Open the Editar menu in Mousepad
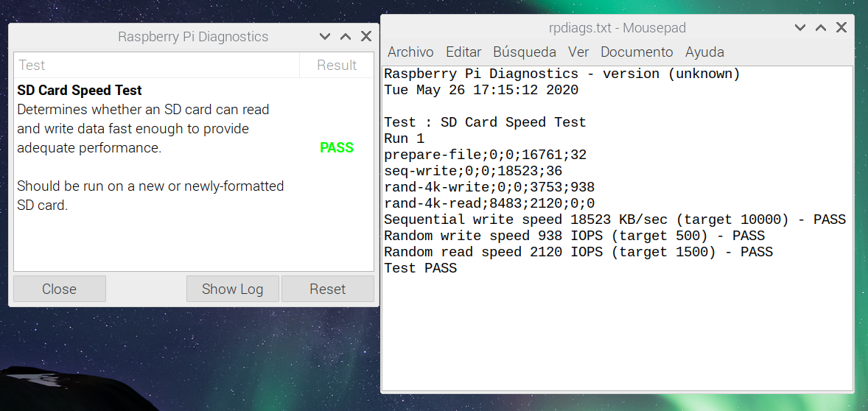This screenshot has width=868, height=411. [463, 52]
